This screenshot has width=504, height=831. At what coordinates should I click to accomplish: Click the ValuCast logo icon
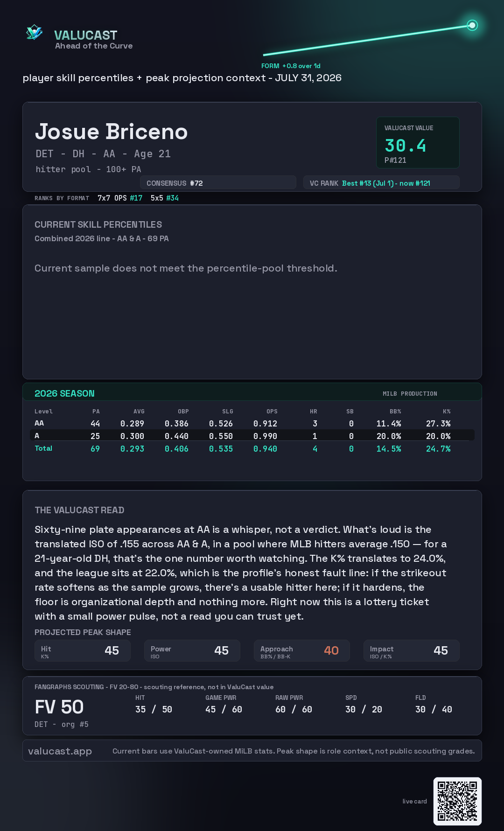pos(34,32)
